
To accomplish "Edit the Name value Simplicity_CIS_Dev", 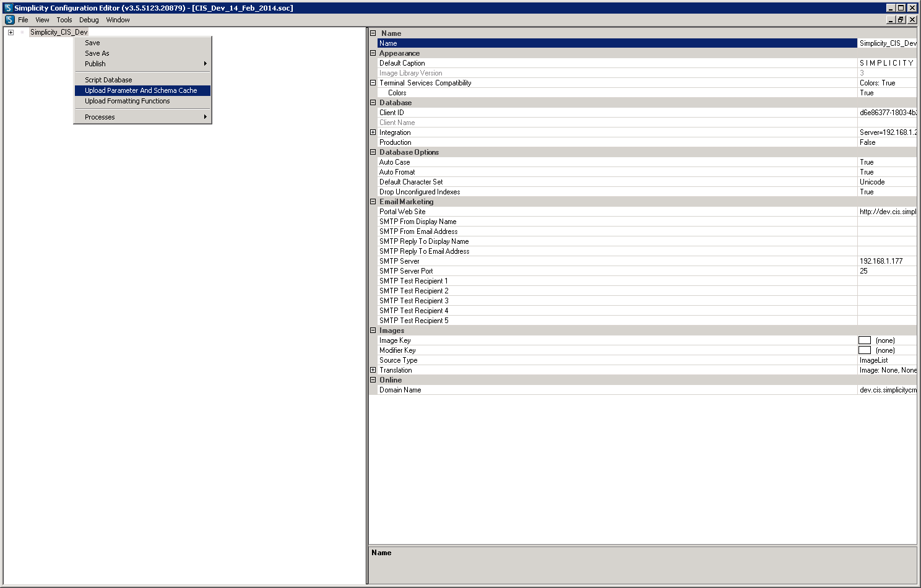I will pyautogui.click(x=887, y=43).
